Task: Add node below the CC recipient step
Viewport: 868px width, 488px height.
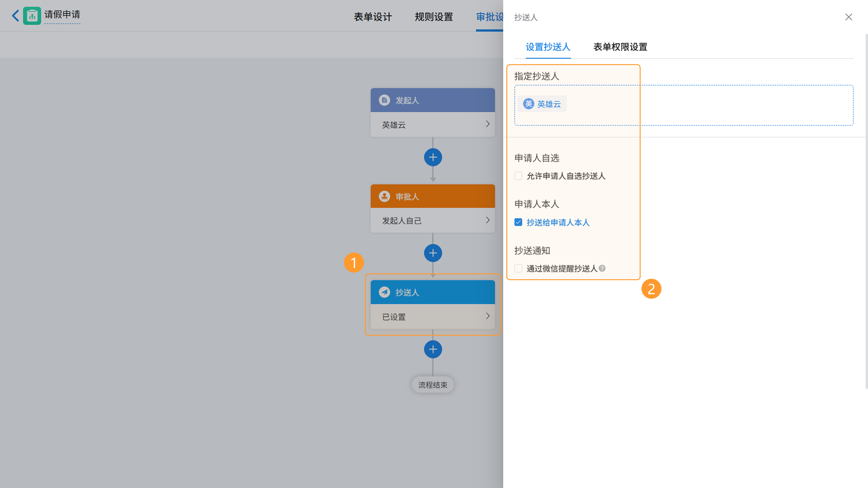Action: pyautogui.click(x=433, y=349)
